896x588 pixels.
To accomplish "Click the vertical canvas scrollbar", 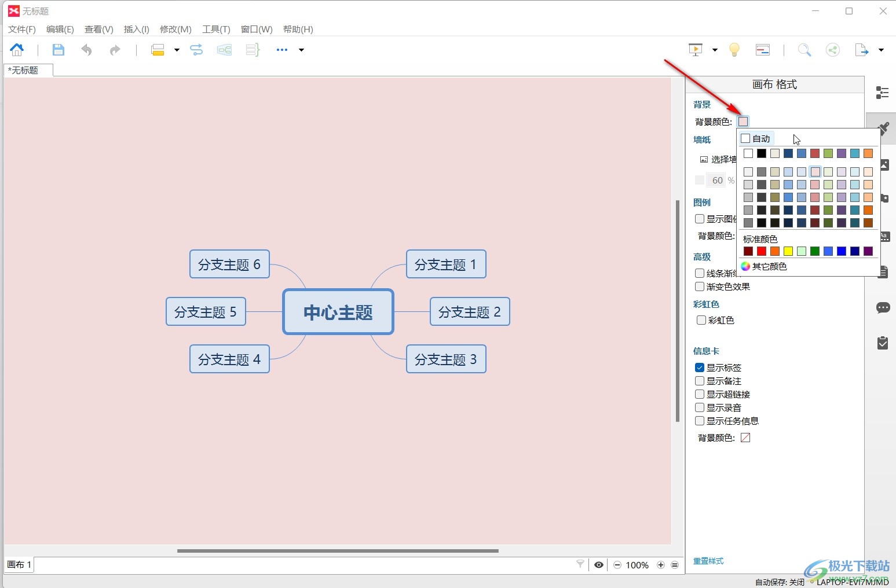I will (x=678, y=311).
